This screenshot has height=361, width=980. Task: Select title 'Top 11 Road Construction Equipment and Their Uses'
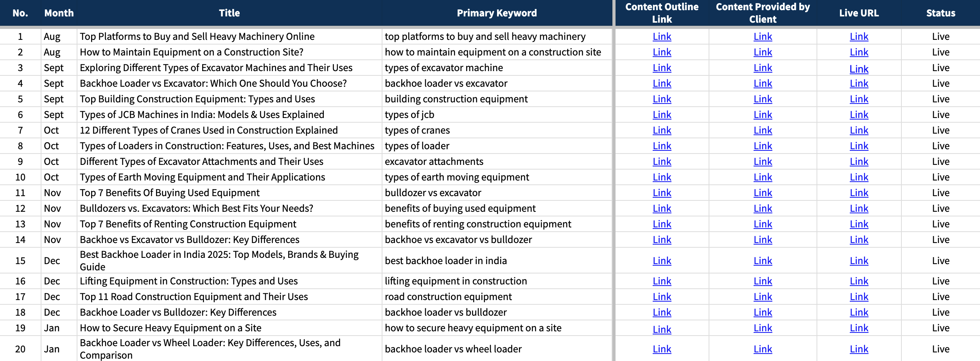point(229,297)
